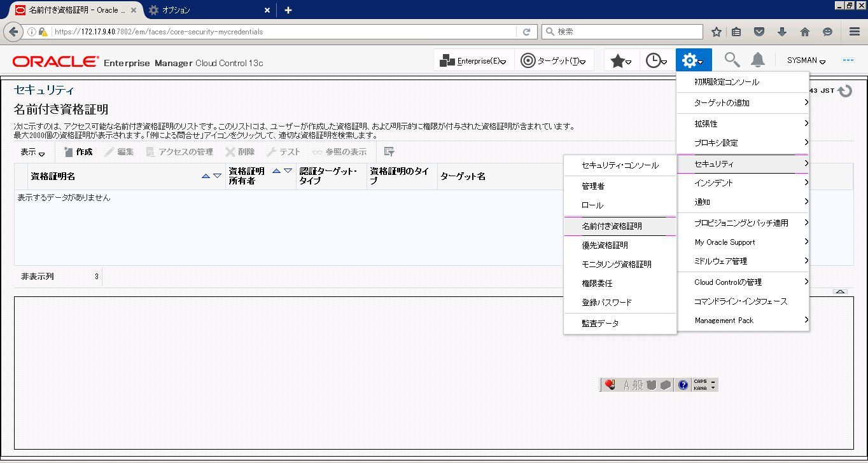
Task: Click the search magnifier icon in header
Action: pyautogui.click(x=732, y=60)
